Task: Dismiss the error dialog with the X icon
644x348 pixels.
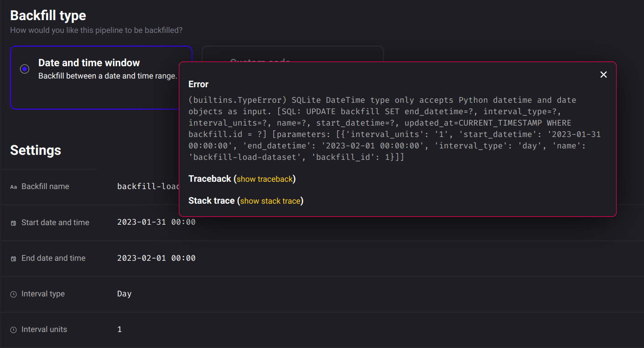Action: (603, 74)
